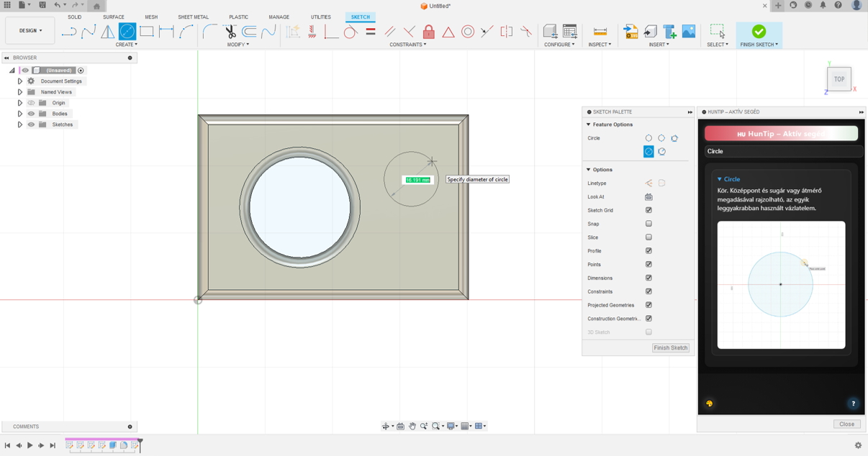Viewport: 868px width, 456px height.
Task: Enable the Snap checkbox
Action: [x=648, y=224]
